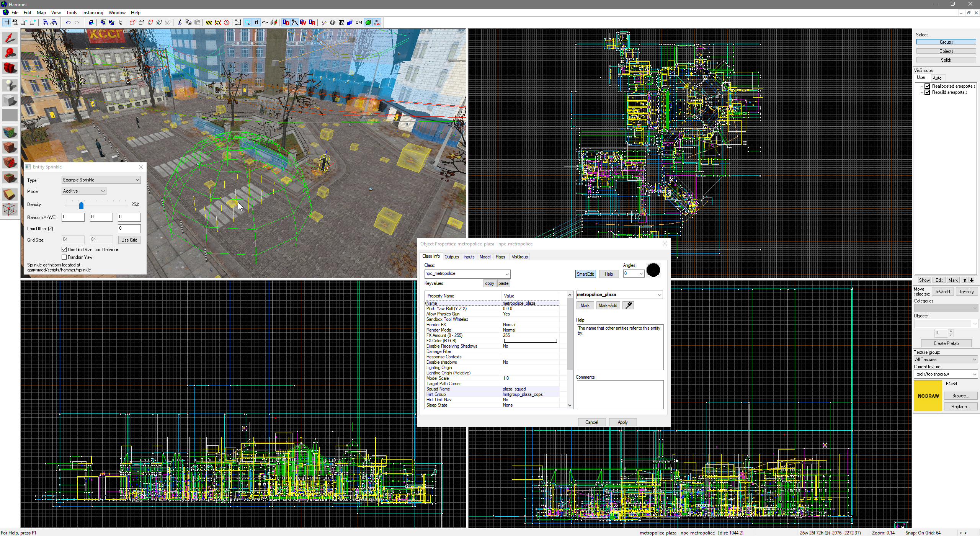Viewport: 980px width, 536px height.
Task: Drag the Density slider in Entity Sprinkle
Action: 81,205
